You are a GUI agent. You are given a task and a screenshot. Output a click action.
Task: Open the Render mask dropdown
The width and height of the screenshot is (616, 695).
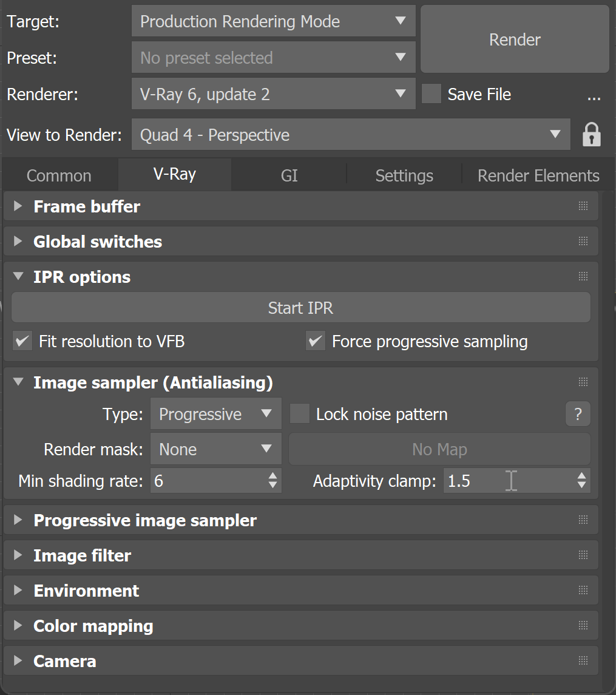click(x=215, y=449)
